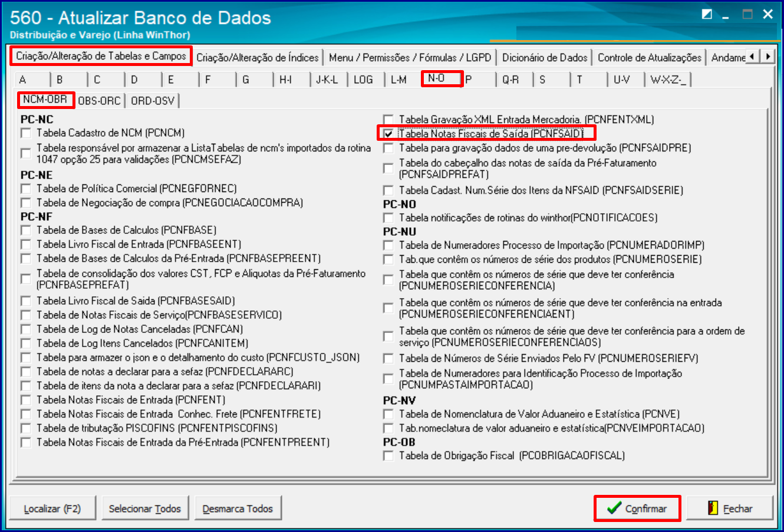Check Tabela Cadastro de NCM (PCNCM)
The width and height of the screenshot is (784, 532).
tap(26, 133)
